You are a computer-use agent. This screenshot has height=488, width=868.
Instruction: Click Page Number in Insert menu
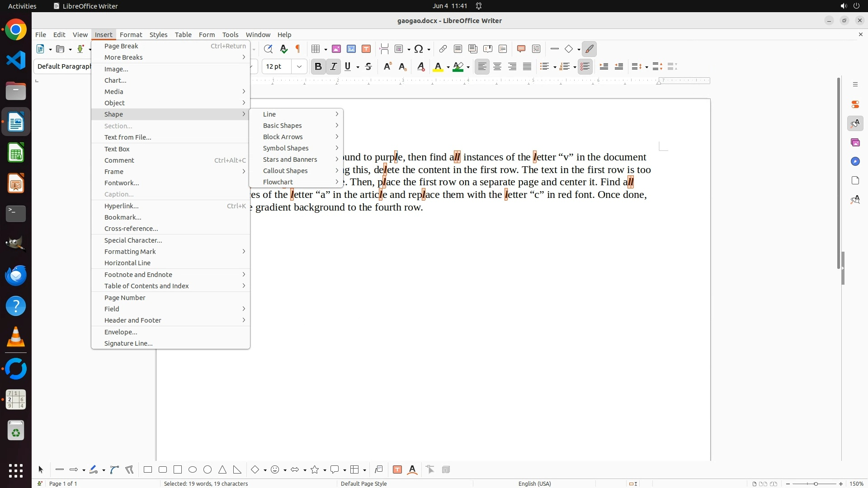click(125, 298)
